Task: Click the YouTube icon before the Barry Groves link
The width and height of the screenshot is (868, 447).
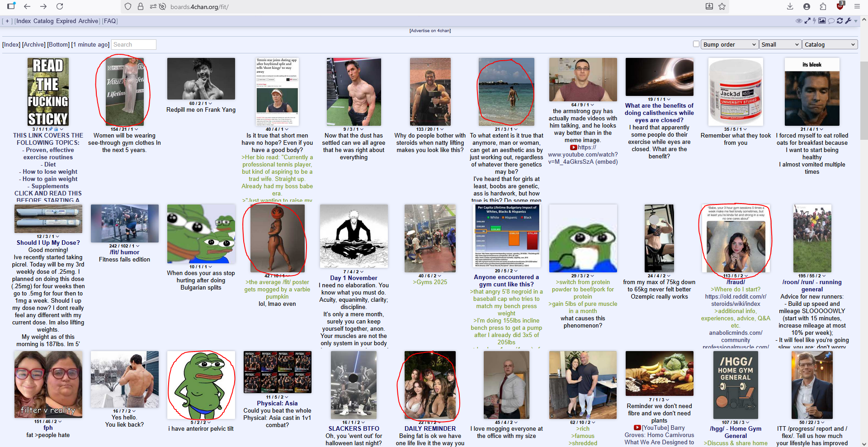Action: [x=637, y=428]
